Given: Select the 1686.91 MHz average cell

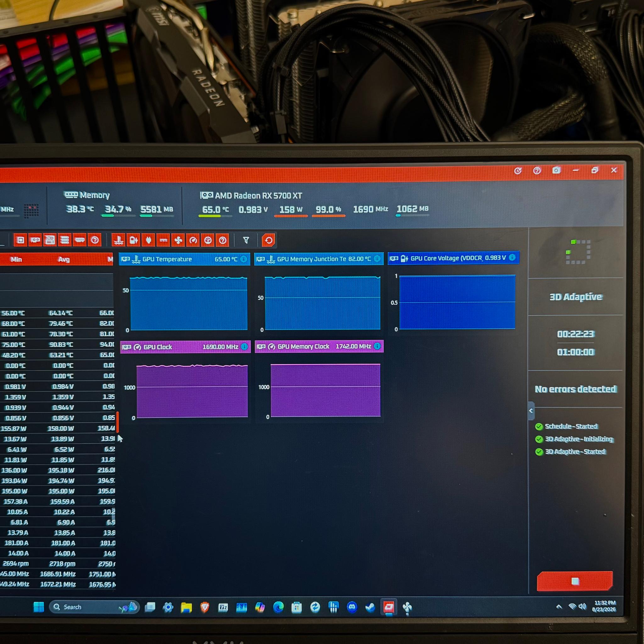Looking at the screenshot, I should pos(58,574).
